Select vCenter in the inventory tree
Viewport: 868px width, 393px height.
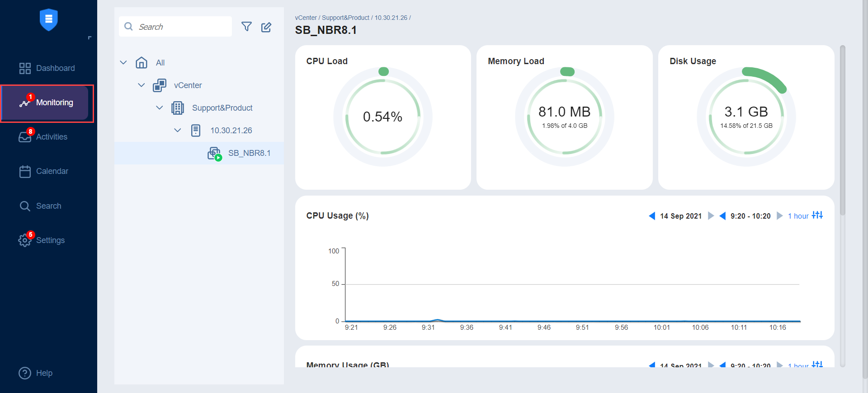188,85
